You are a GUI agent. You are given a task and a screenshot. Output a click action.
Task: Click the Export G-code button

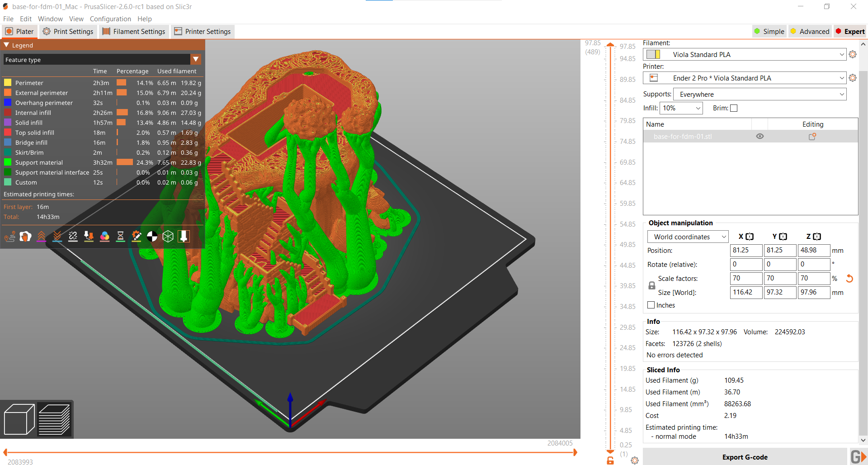click(744, 457)
